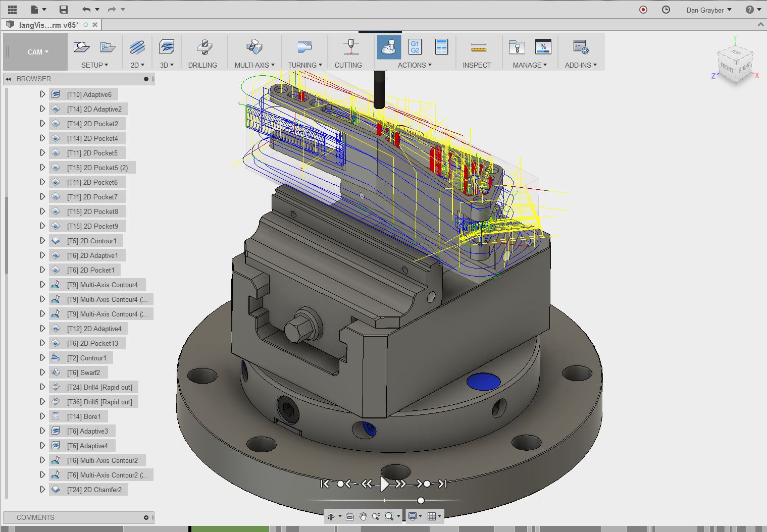767x532 pixels.
Task: Click the New Setup icon
Action: [81, 47]
